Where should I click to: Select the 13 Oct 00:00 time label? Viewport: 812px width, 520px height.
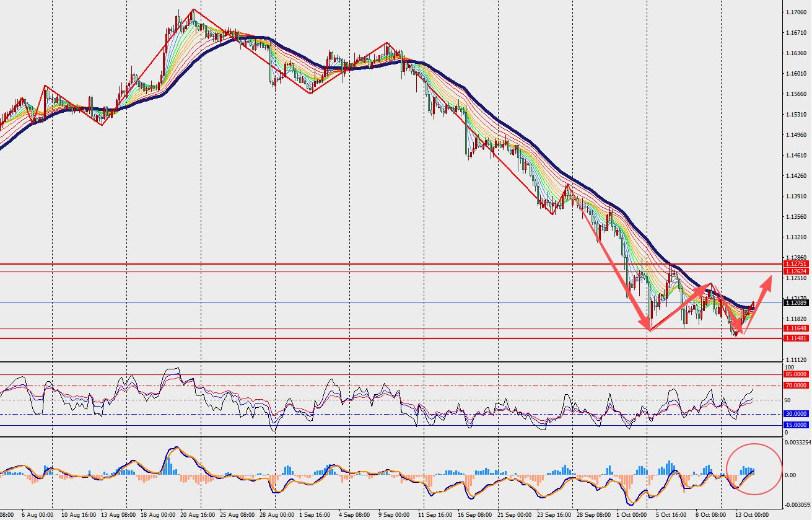point(753,515)
